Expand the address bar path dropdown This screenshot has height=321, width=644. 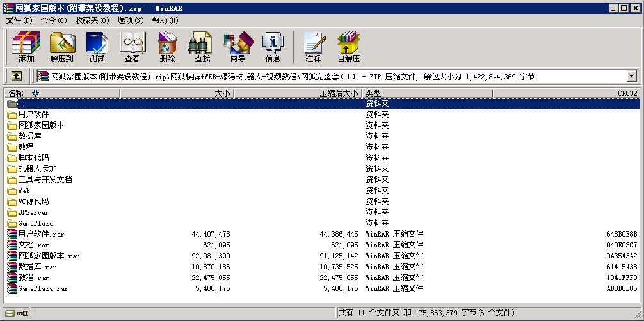(x=631, y=76)
